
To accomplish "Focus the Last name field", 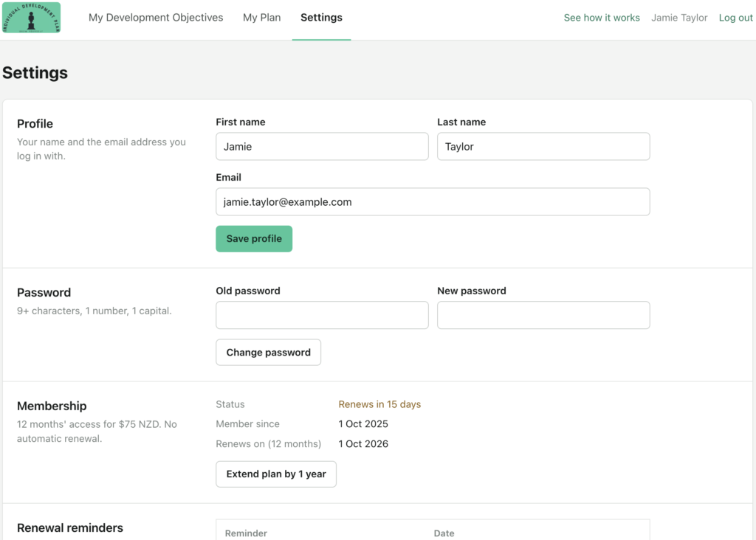I will pos(543,147).
